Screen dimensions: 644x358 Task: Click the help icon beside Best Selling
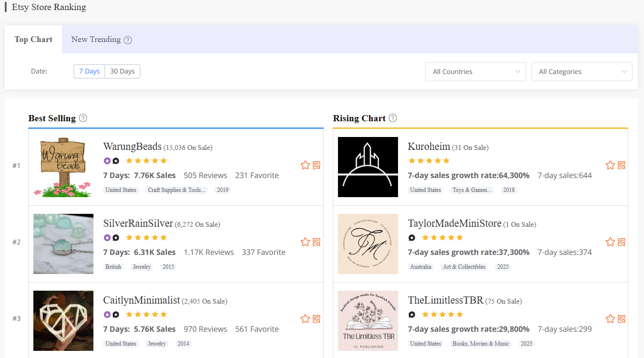[83, 117]
